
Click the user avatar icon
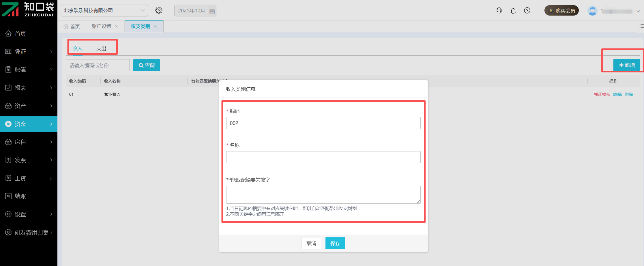coord(592,11)
